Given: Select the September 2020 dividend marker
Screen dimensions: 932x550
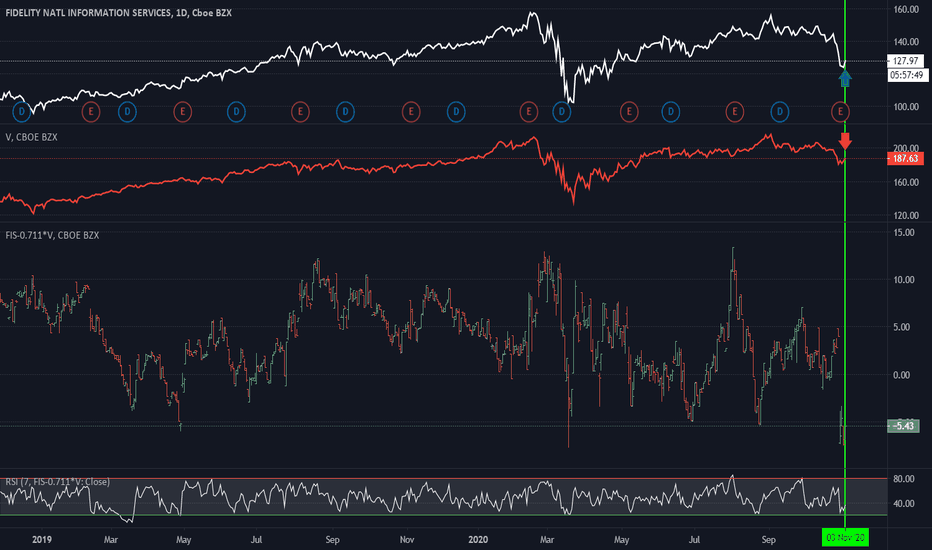Looking at the screenshot, I should pos(780,111).
